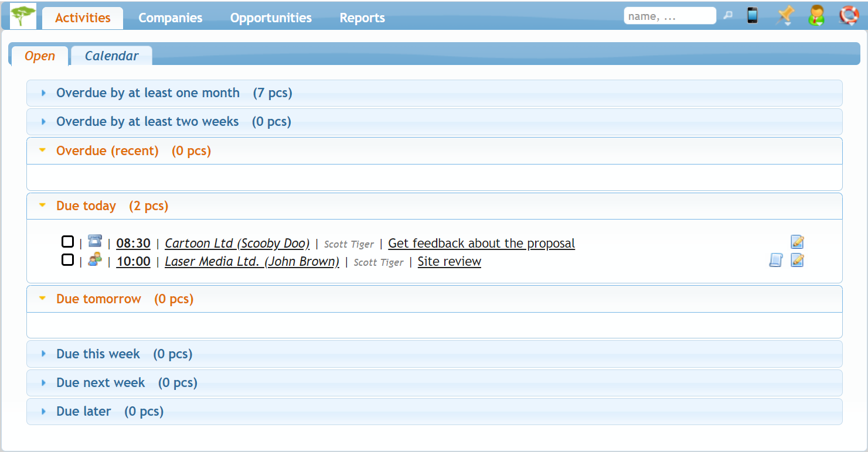Open the user profile icon menu
This screenshot has width=868, height=452.
816,16
